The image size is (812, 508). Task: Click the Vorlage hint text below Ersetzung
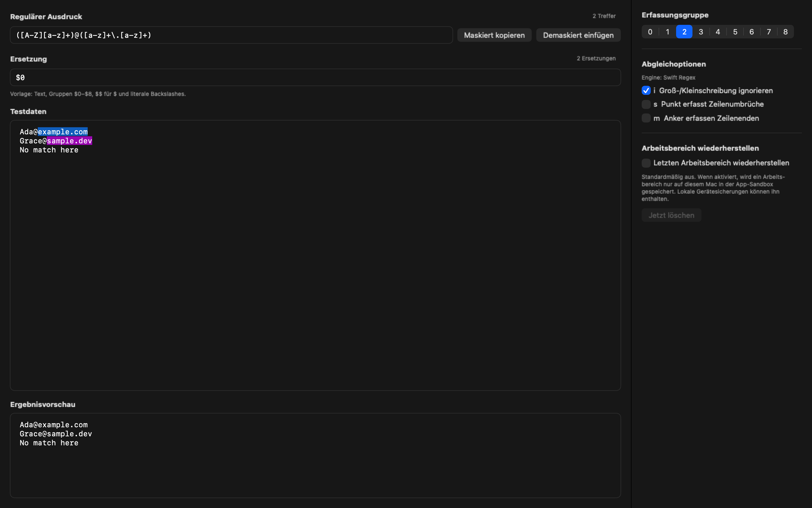[98, 94]
